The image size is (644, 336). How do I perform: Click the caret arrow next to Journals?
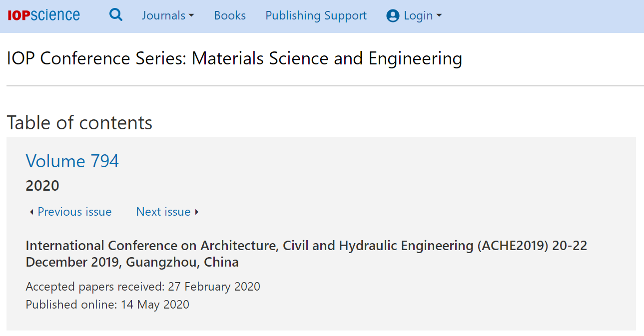[191, 16]
